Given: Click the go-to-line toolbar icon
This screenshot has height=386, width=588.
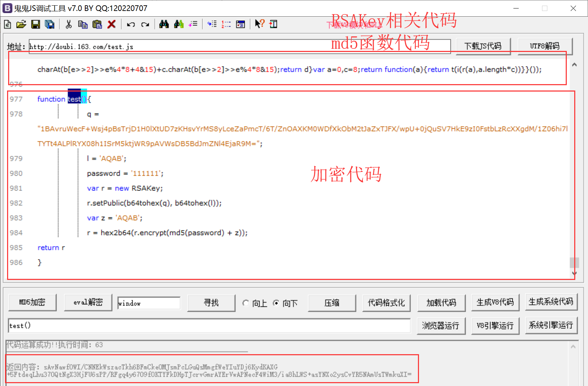Looking at the screenshot, I should pos(193,24).
